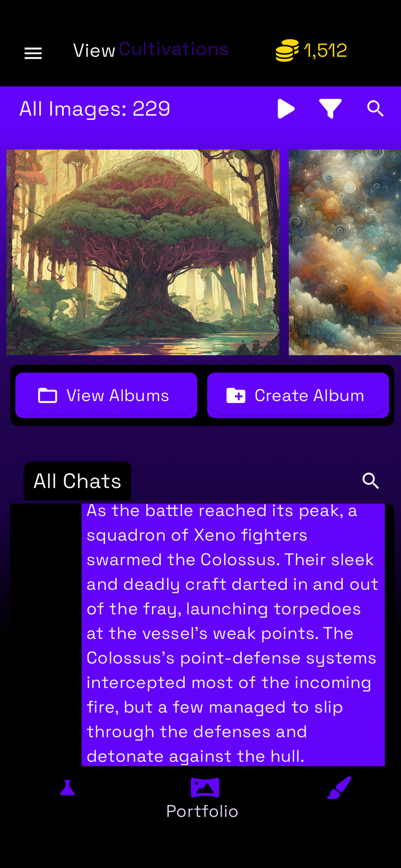The image size is (401, 868).
Task: Open the paintbrush create tab
Action: coord(339,788)
